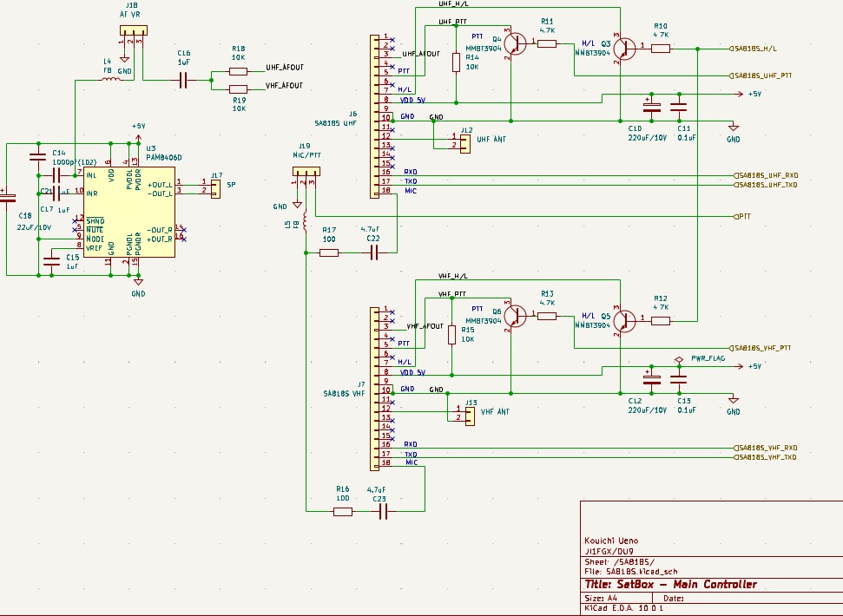Select the C18 22uF polarized capacitor
This screenshot has height=616, width=843.
(7, 198)
